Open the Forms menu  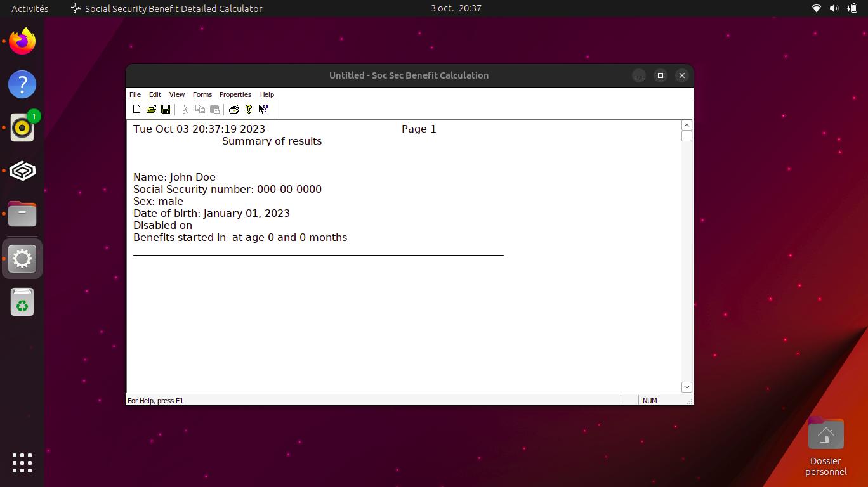point(202,94)
